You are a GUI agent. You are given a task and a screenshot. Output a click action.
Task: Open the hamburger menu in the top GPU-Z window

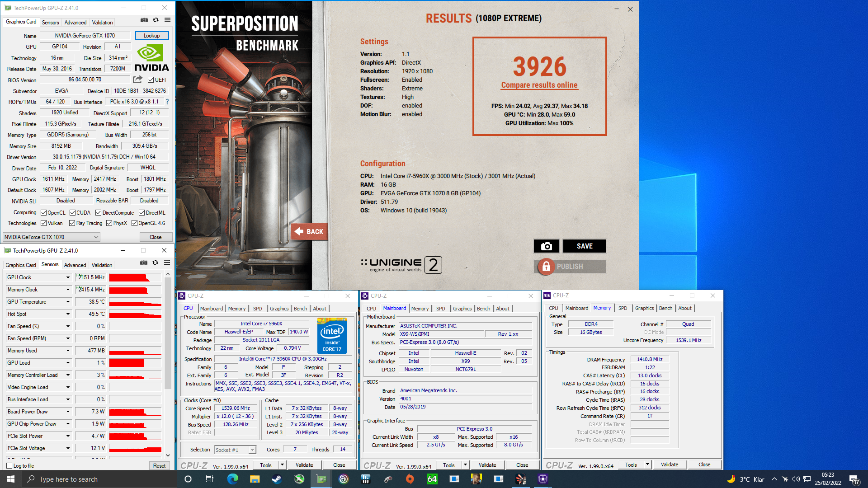pos(167,20)
